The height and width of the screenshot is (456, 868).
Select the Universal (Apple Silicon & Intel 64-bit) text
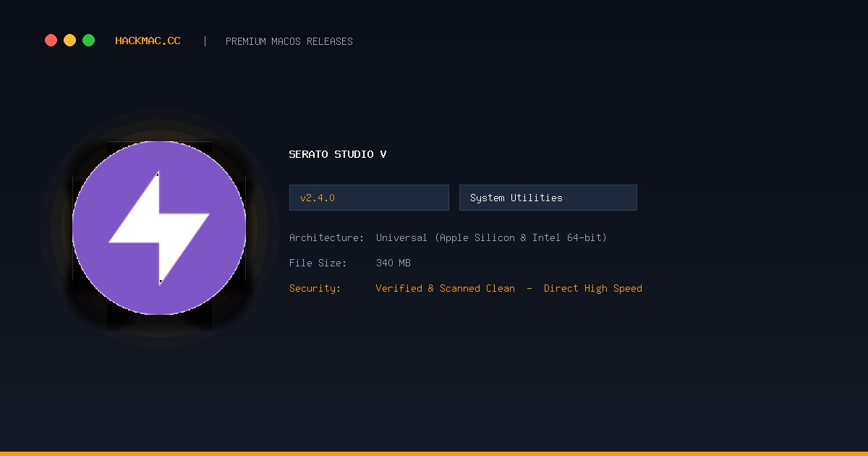coord(491,237)
